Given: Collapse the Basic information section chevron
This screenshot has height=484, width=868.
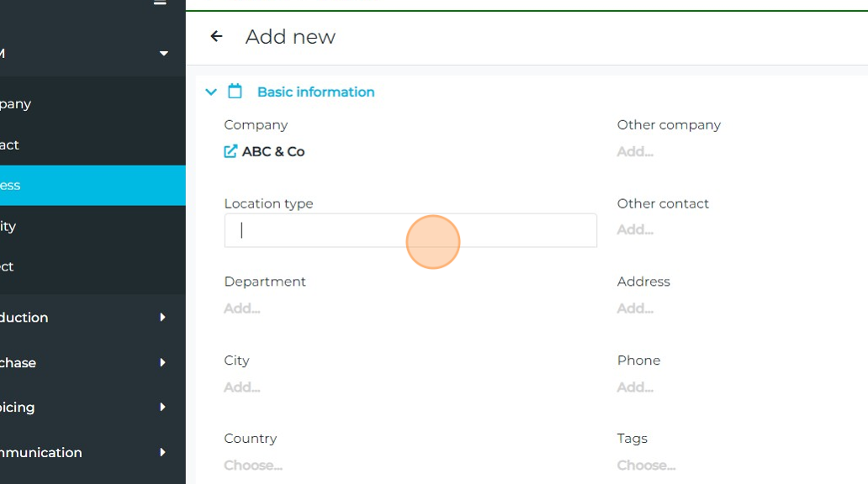Looking at the screenshot, I should 210,92.
